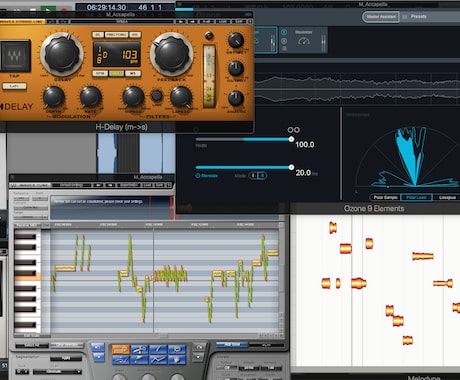Viewport: 460px width, 380px height.
Task: Click the long note blob at upper right in Melodyne
Action: pyautogui.click(x=423, y=256)
